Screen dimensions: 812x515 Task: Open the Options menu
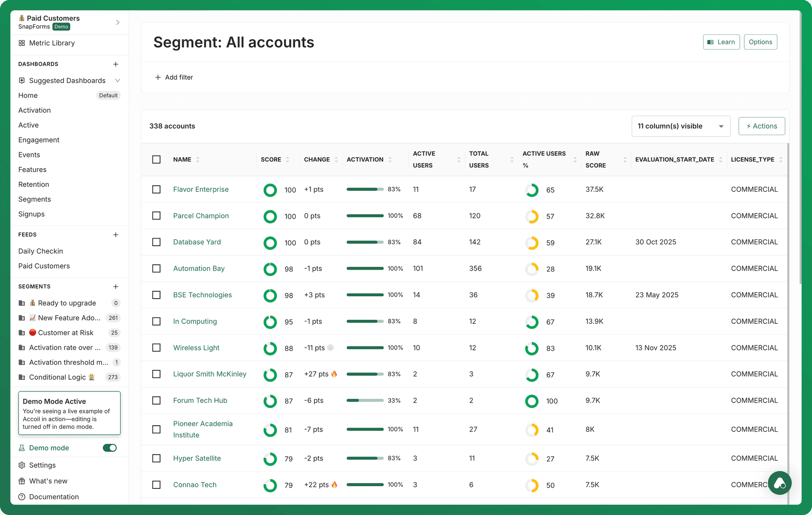[x=760, y=42]
